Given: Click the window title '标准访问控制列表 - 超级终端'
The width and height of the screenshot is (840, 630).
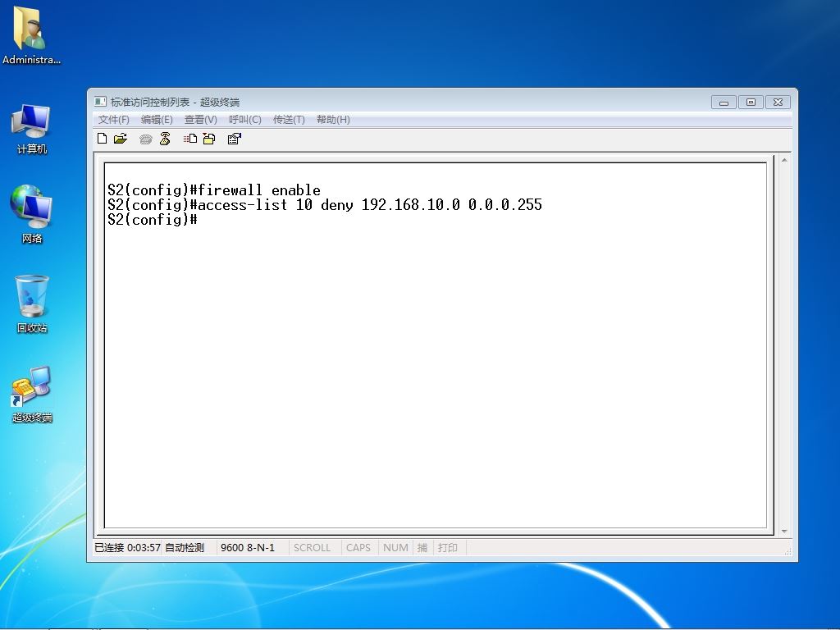Looking at the screenshot, I should tap(175, 102).
